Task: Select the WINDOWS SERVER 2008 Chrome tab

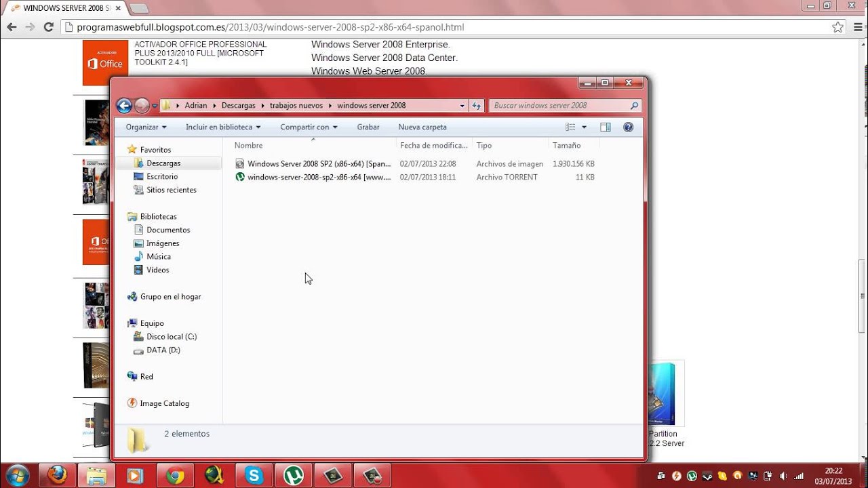Action: pyautogui.click(x=65, y=8)
